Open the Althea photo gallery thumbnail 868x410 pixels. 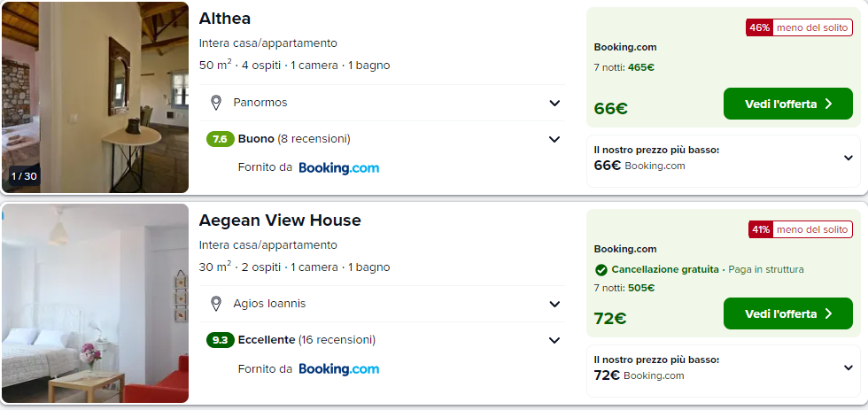[95, 97]
